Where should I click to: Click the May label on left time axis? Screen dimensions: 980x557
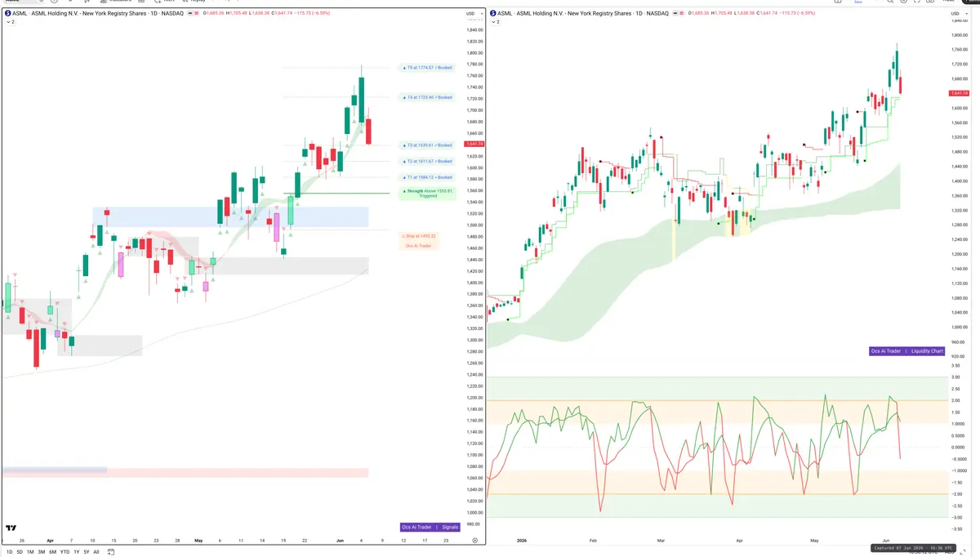198,541
